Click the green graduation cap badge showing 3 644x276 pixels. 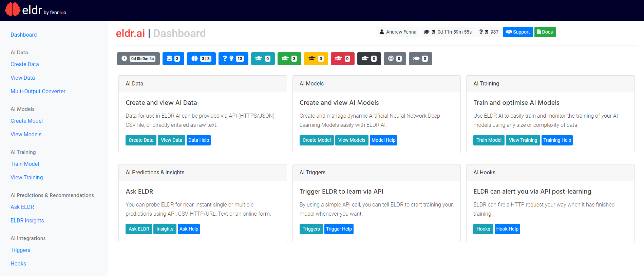pyautogui.click(x=289, y=59)
